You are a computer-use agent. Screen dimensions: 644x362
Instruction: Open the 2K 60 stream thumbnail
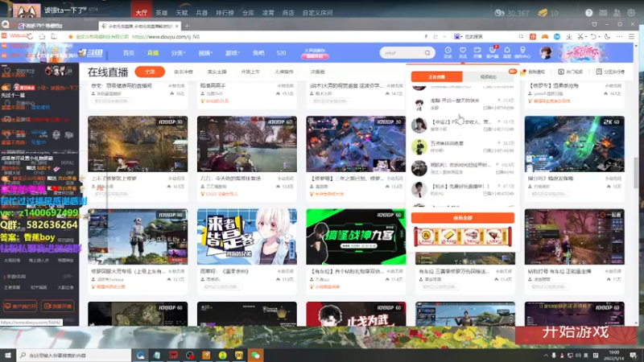tap(574, 144)
